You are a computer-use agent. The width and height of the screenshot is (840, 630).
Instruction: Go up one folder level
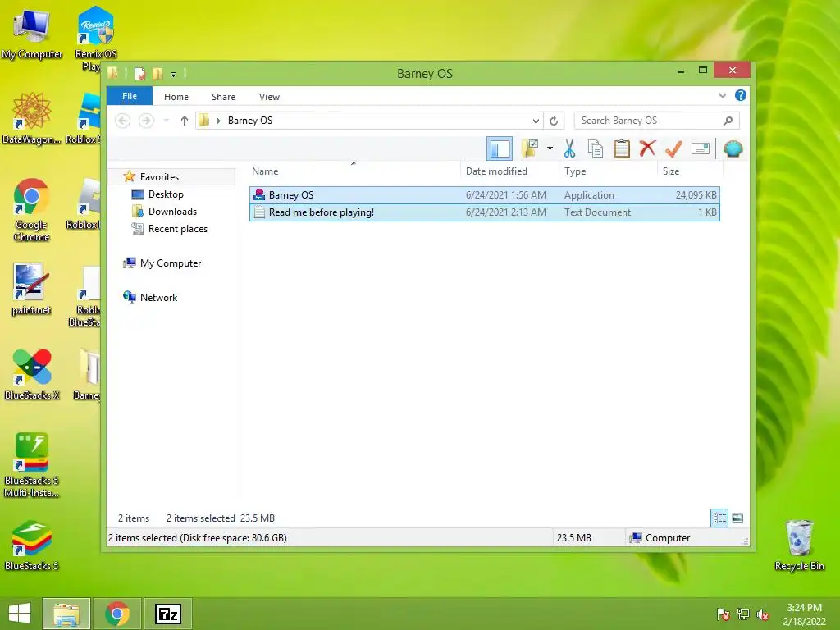point(185,121)
